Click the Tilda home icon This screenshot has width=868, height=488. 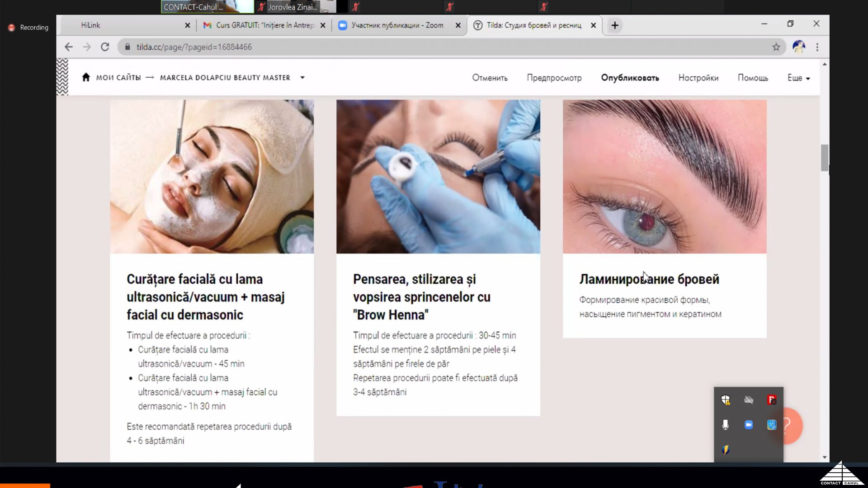tap(86, 77)
